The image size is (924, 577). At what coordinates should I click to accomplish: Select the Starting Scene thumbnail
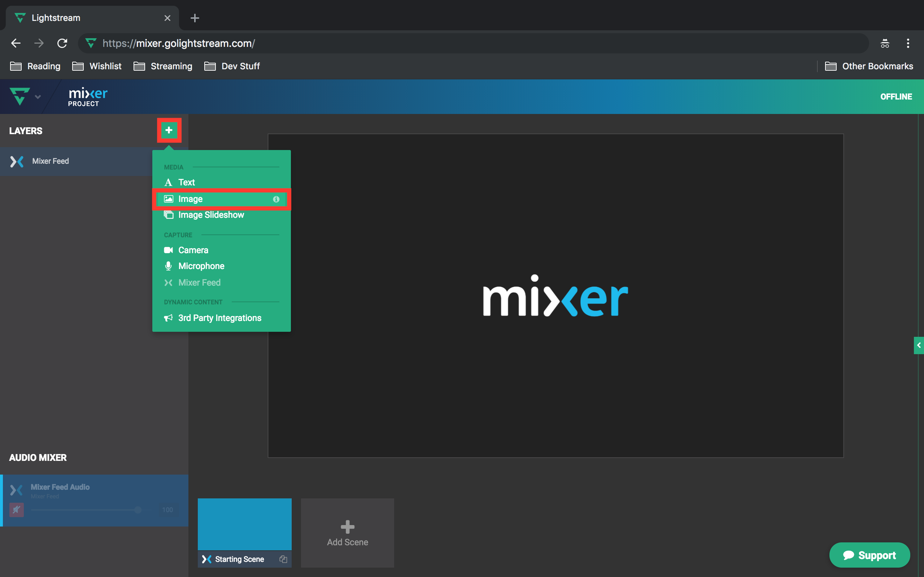(244, 524)
